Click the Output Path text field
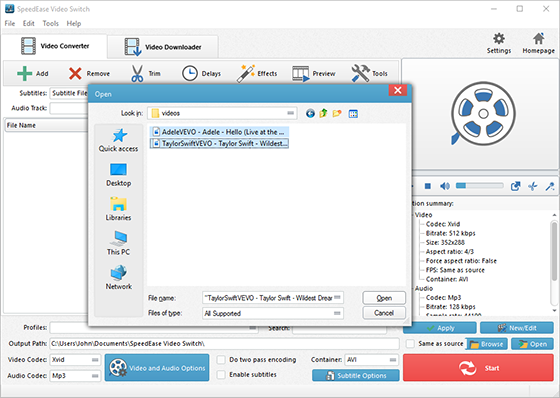Viewport: 560px width, 398px height. (224, 344)
